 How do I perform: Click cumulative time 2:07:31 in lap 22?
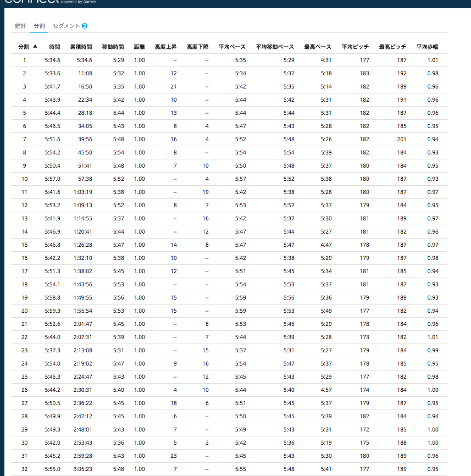click(83, 337)
